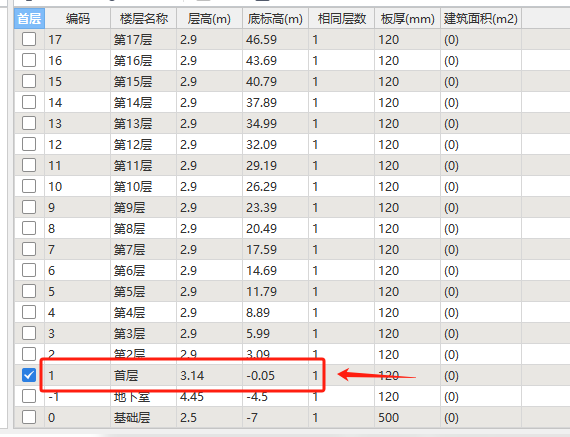Select the bottom elevation value 8.89
570x437 pixels.
258,313
